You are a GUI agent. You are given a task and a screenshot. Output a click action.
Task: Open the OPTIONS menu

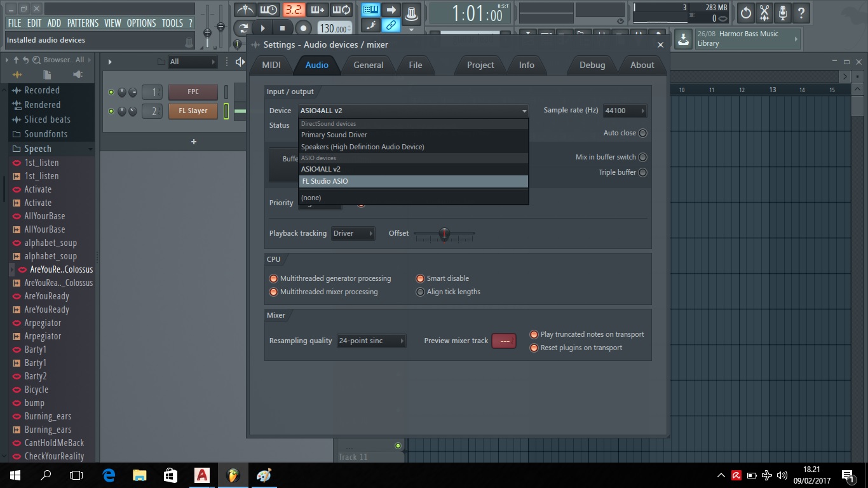coord(141,23)
